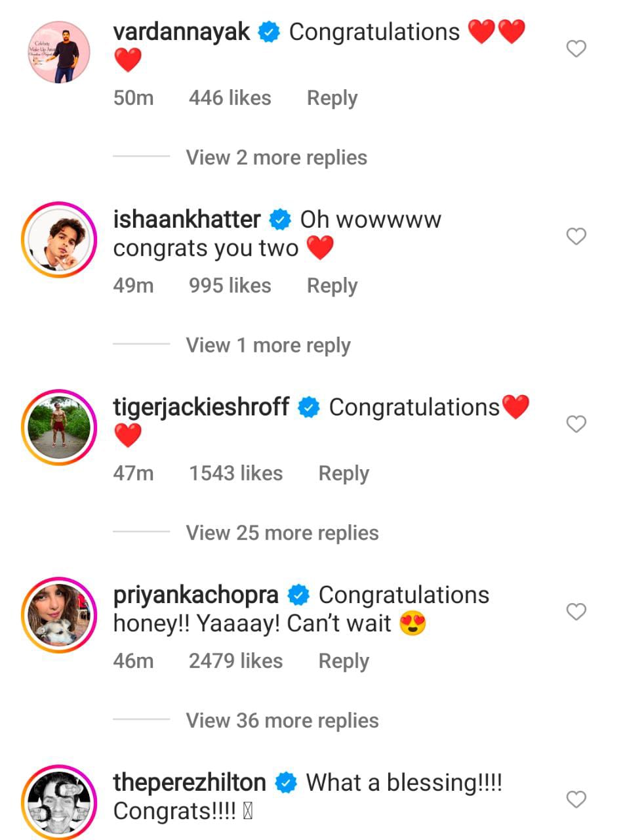
Task: Open the username tigerjackieshroff
Action: click(x=200, y=407)
